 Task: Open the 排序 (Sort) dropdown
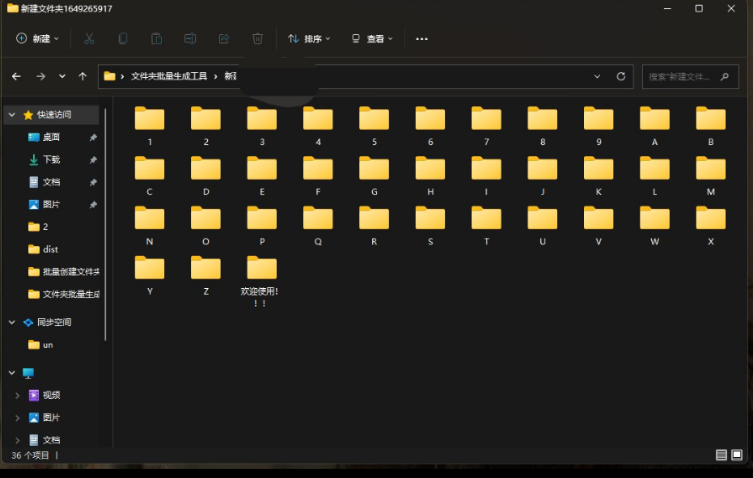click(x=309, y=39)
